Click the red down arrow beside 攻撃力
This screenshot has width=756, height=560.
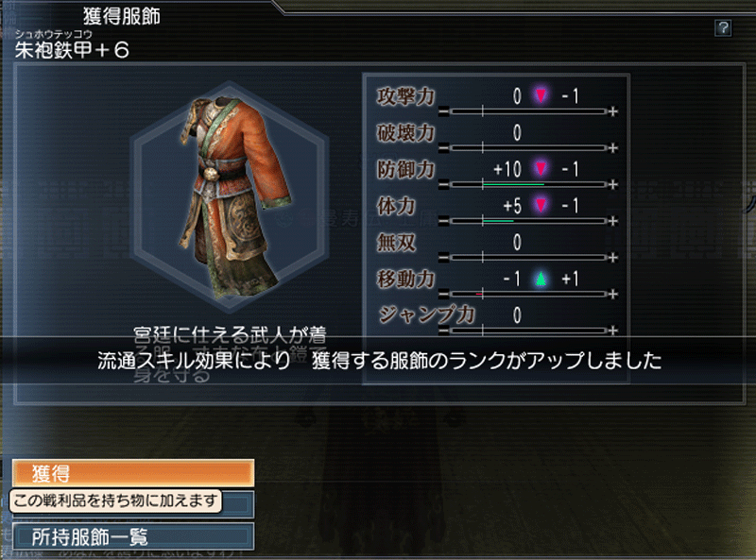(x=541, y=95)
